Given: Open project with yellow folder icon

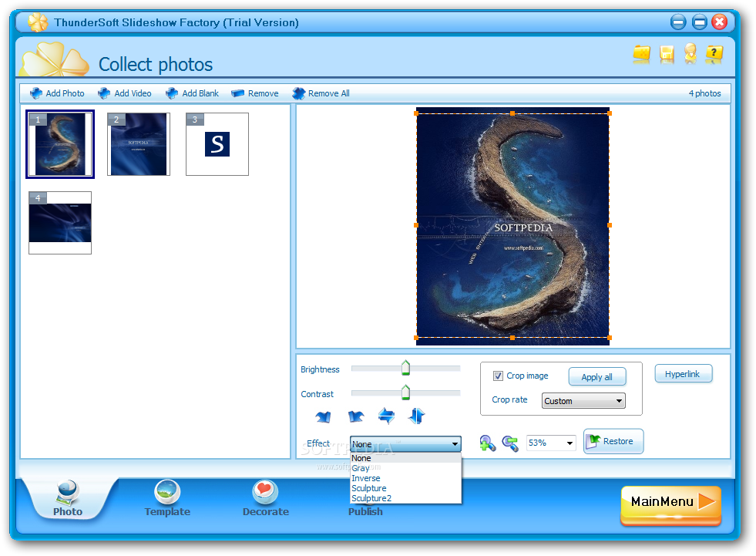Looking at the screenshot, I should point(641,53).
